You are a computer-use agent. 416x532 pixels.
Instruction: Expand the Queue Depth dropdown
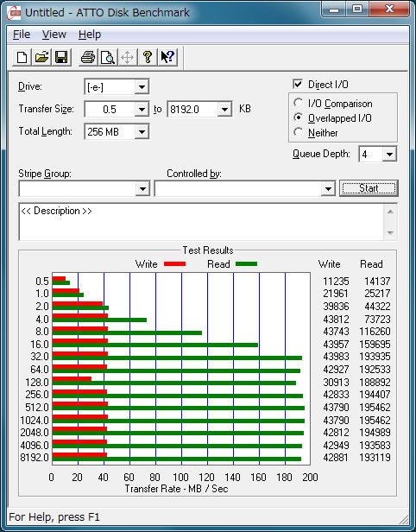pyautogui.click(x=389, y=155)
